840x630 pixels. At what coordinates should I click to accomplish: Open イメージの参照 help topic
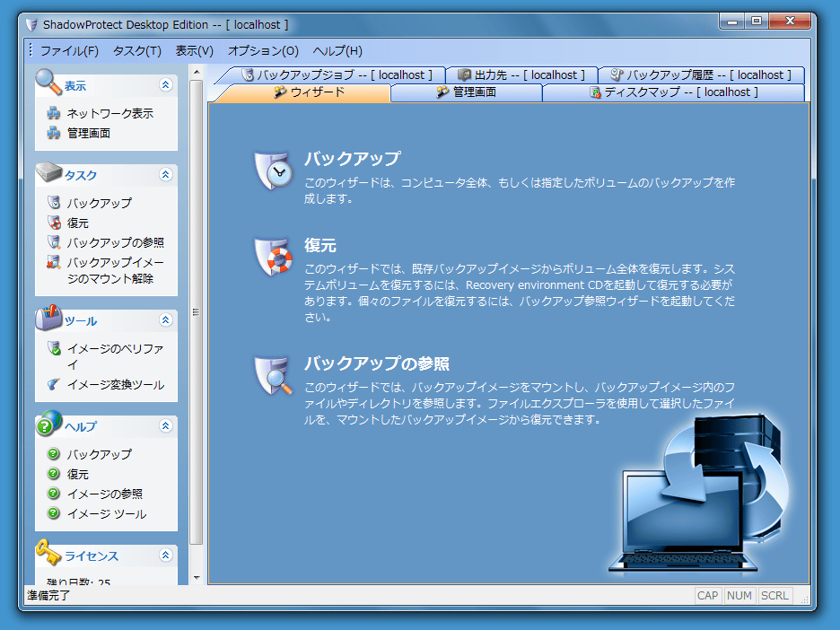click(x=104, y=494)
